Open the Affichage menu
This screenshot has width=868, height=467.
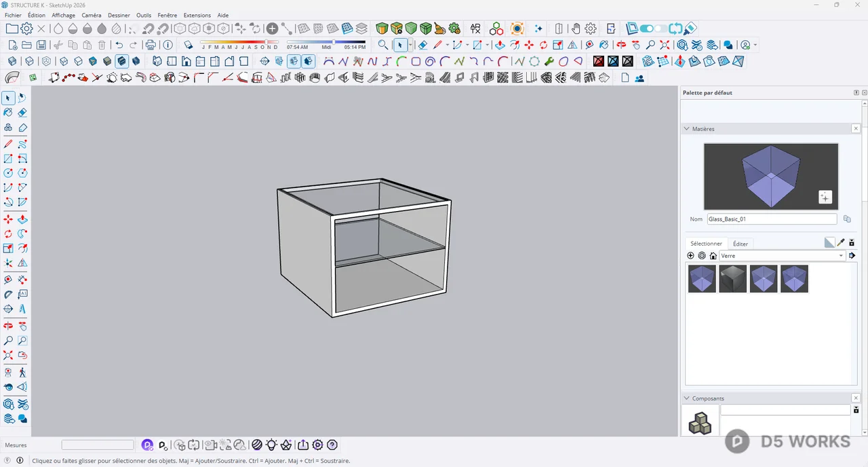click(x=63, y=15)
